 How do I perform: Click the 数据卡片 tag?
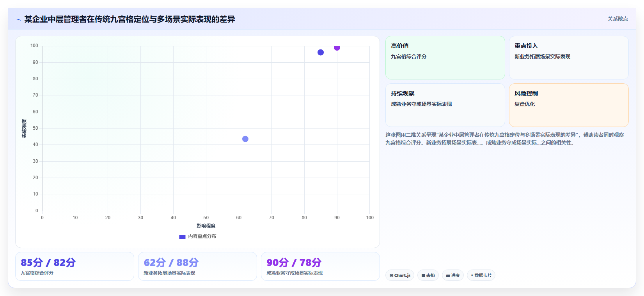point(481,275)
